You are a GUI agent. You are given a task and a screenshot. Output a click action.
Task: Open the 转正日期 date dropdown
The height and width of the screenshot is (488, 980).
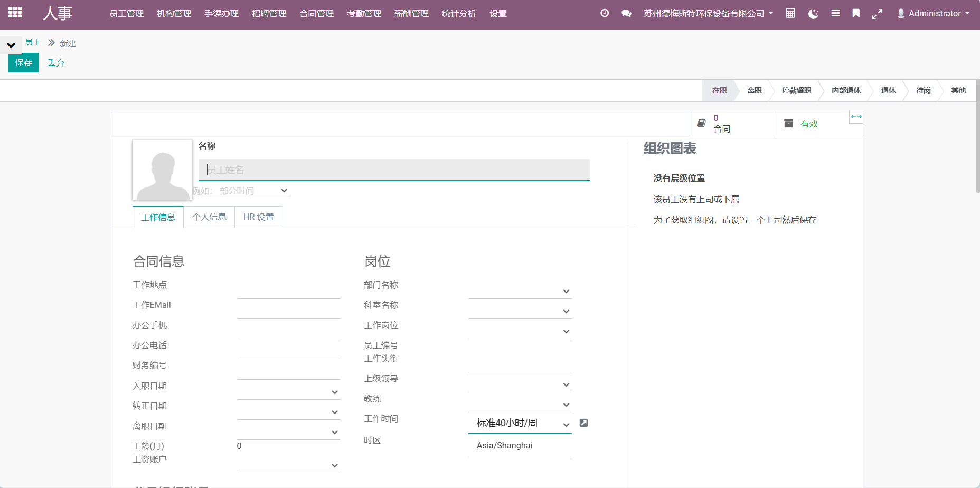click(x=288, y=411)
